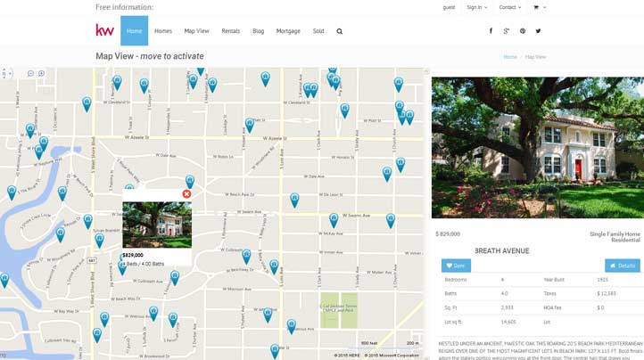Select the Sold menu item
Image resolution: width=644 pixels, height=360 pixels.
318,31
